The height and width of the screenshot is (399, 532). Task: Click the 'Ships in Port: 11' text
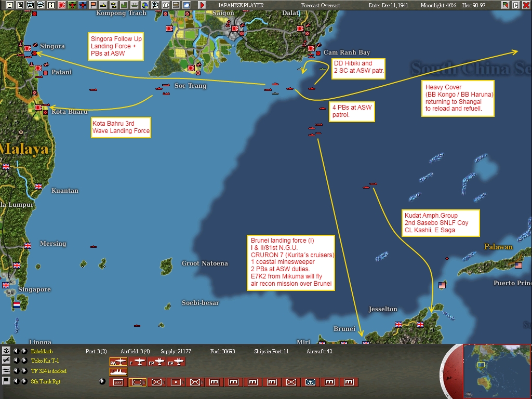click(271, 351)
